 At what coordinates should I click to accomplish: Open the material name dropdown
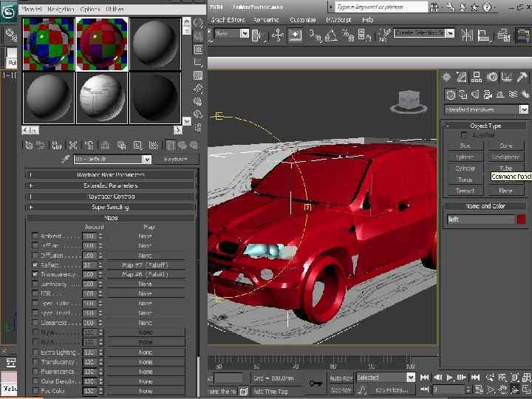pos(146,159)
